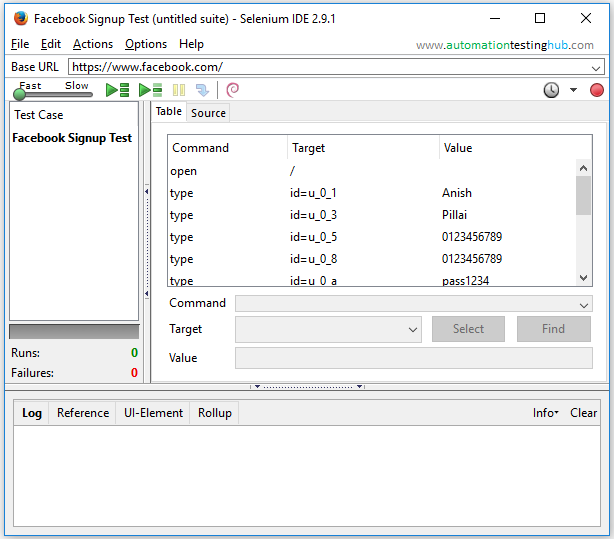Click the Step toolbar icon
614x539 pixels.
click(x=203, y=90)
